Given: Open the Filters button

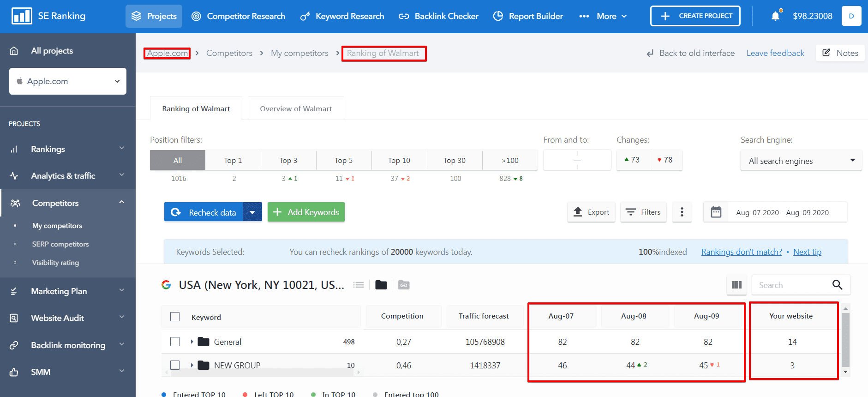Looking at the screenshot, I should click(643, 212).
